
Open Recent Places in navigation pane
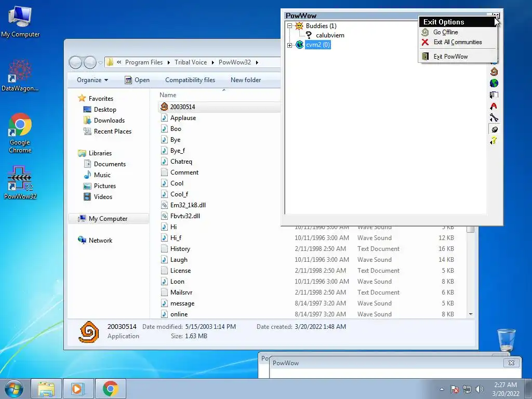click(x=112, y=131)
